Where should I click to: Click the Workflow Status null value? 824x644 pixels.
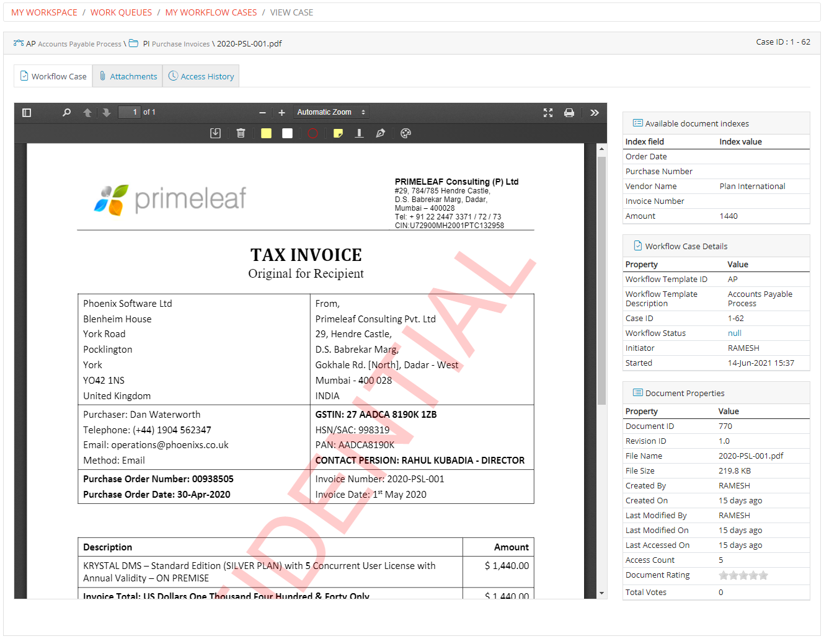[735, 333]
